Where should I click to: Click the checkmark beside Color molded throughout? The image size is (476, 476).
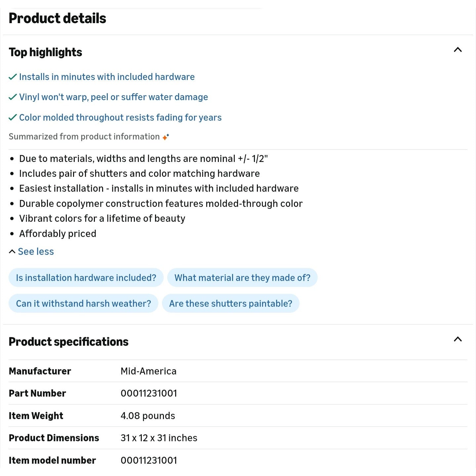(13, 118)
